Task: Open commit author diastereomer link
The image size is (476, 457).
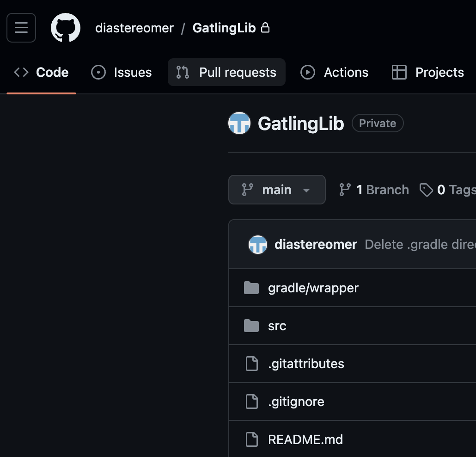Action: point(316,244)
